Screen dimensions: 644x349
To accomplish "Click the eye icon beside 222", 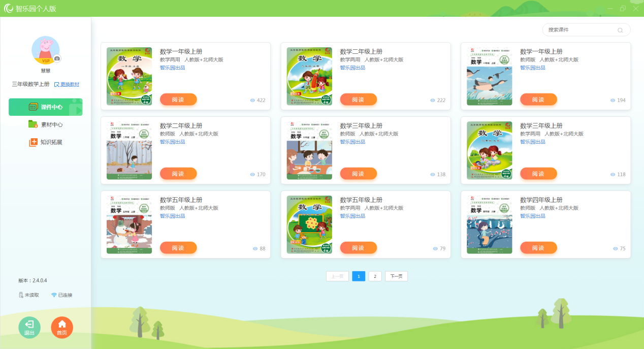I will 433,101.
